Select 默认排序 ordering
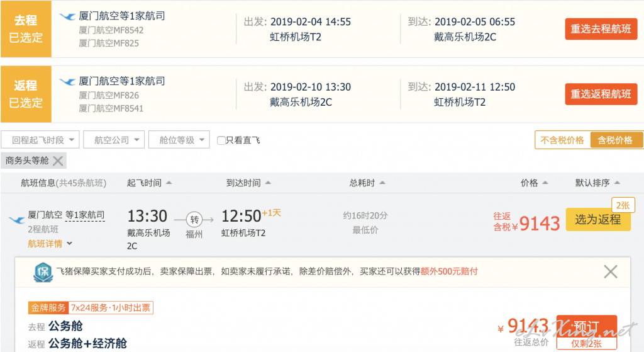 point(597,183)
